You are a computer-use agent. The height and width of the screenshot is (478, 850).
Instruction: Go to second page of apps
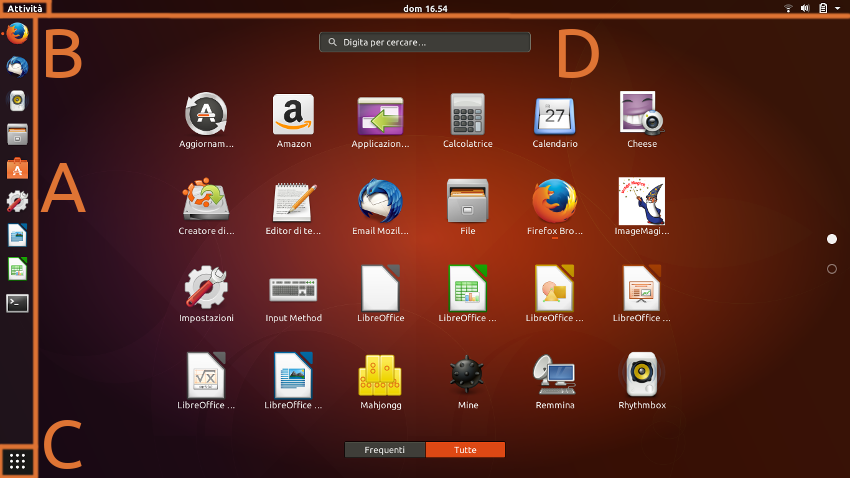click(832, 269)
